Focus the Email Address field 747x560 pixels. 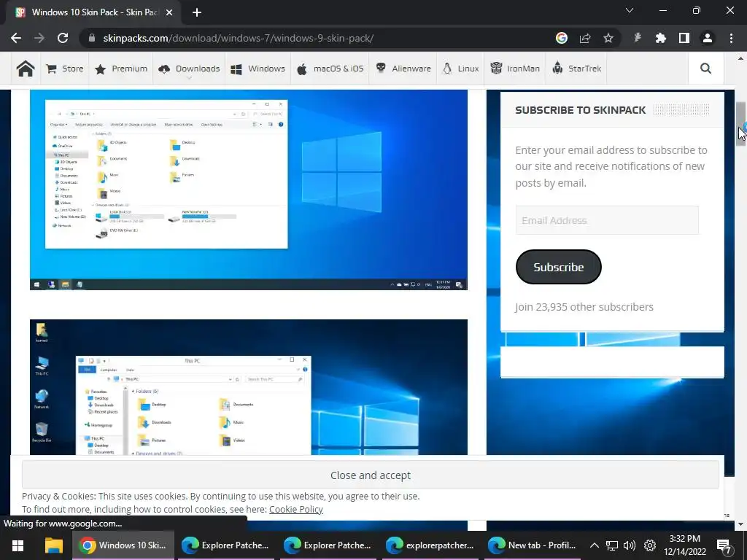click(607, 220)
